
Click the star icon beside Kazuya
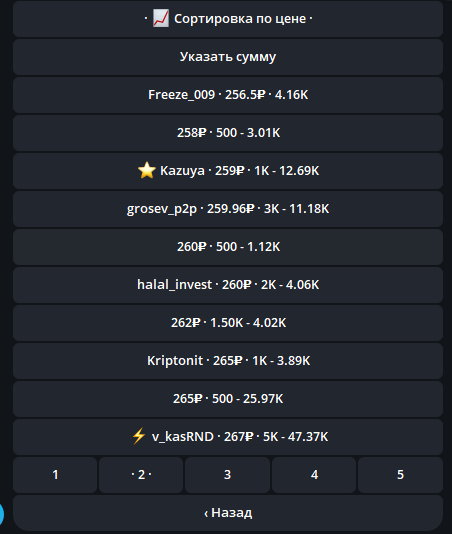pyautogui.click(x=146, y=170)
